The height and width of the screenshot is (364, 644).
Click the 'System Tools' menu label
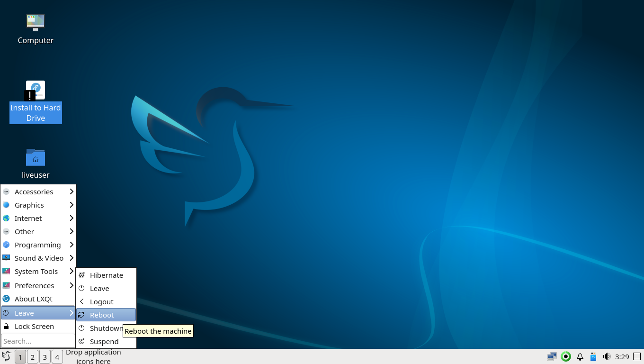(36, 272)
